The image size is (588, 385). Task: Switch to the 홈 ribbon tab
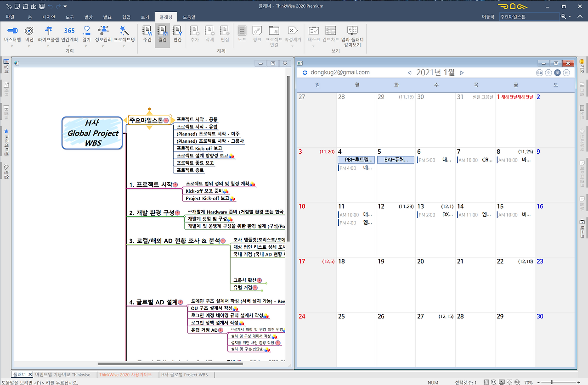(x=30, y=17)
